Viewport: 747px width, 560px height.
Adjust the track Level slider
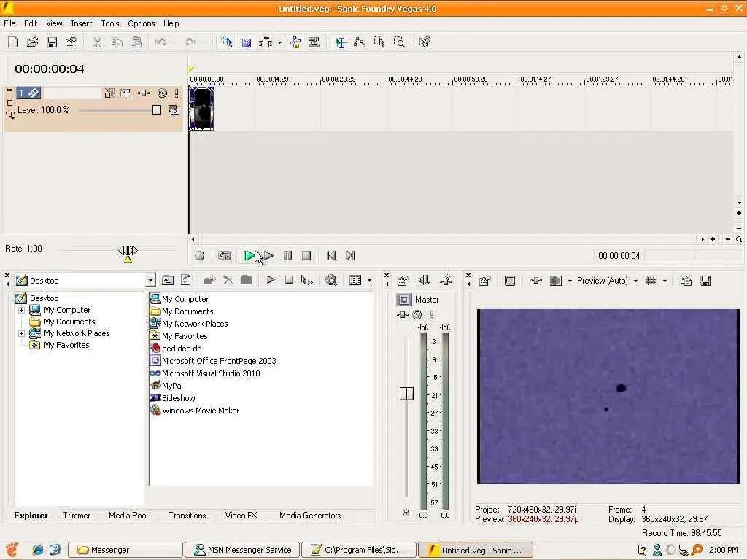pos(157,111)
